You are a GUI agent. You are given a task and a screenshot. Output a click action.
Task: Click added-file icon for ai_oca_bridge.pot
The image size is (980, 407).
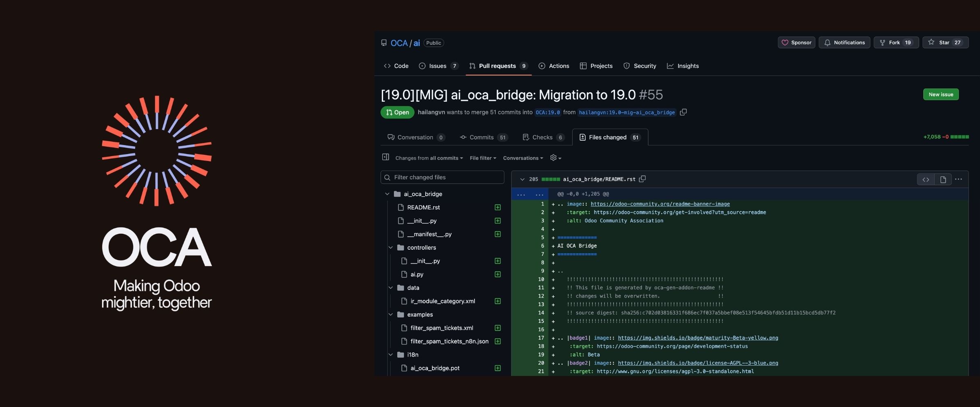coord(498,368)
